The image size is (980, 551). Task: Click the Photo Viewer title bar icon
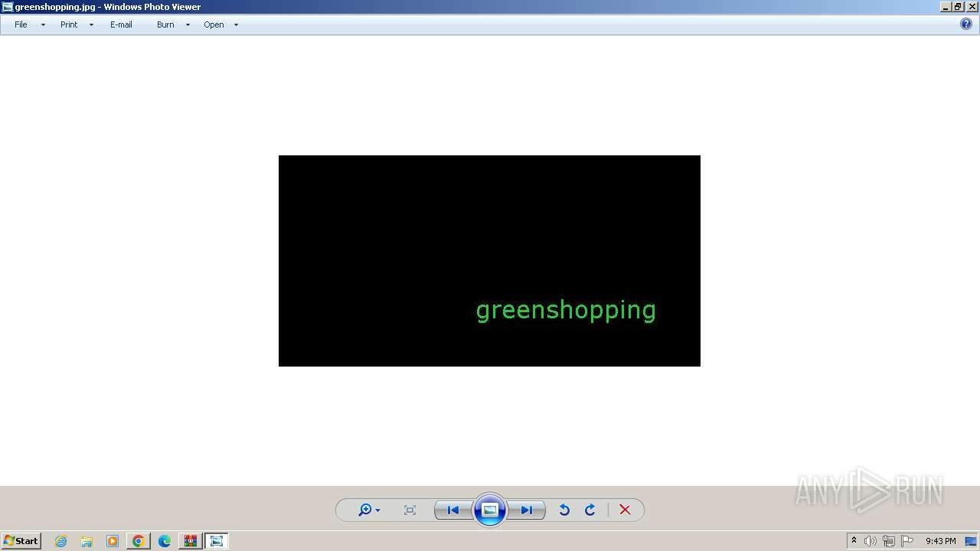click(8, 7)
